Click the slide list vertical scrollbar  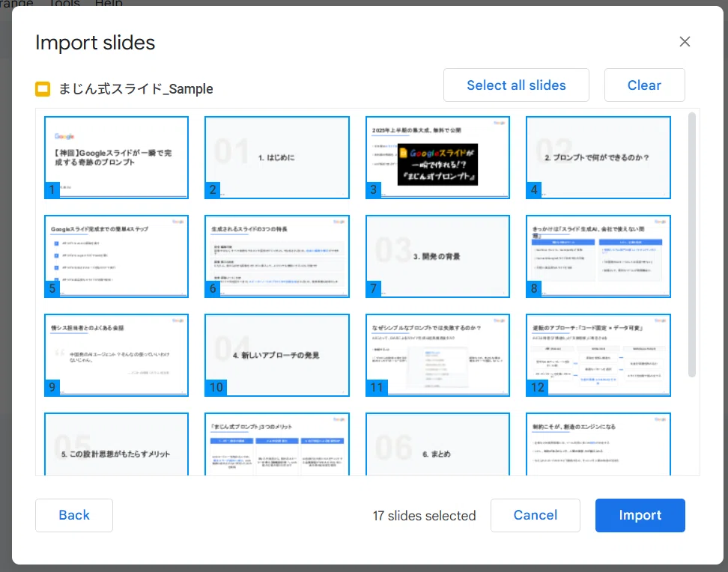point(692,245)
